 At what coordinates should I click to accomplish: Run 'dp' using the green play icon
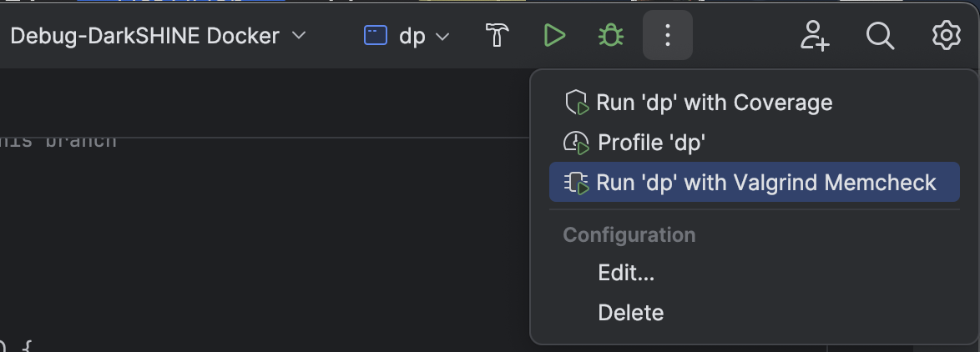[553, 36]
